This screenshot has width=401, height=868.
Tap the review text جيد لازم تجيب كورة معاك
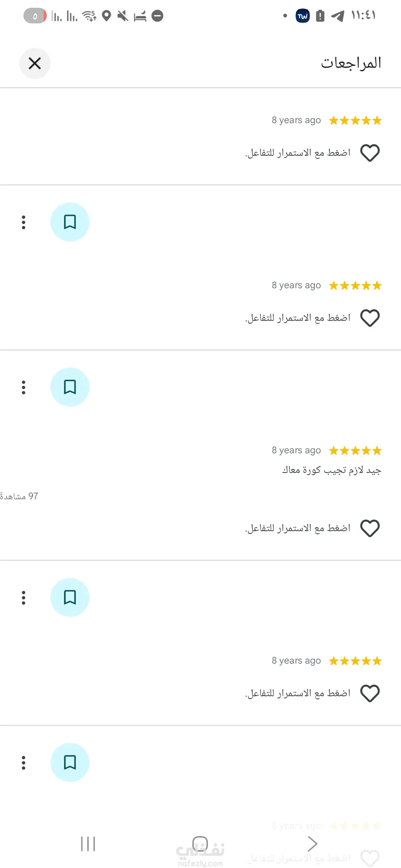(x=331, y=470)
